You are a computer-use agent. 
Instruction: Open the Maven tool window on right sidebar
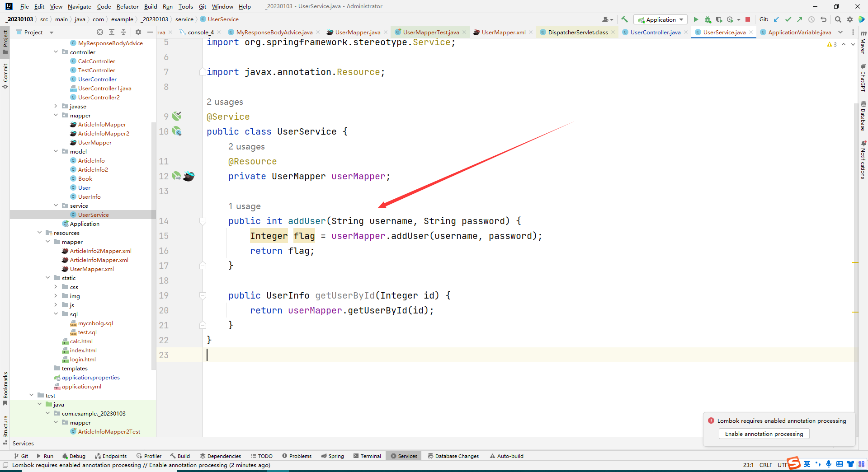(863, 43)
